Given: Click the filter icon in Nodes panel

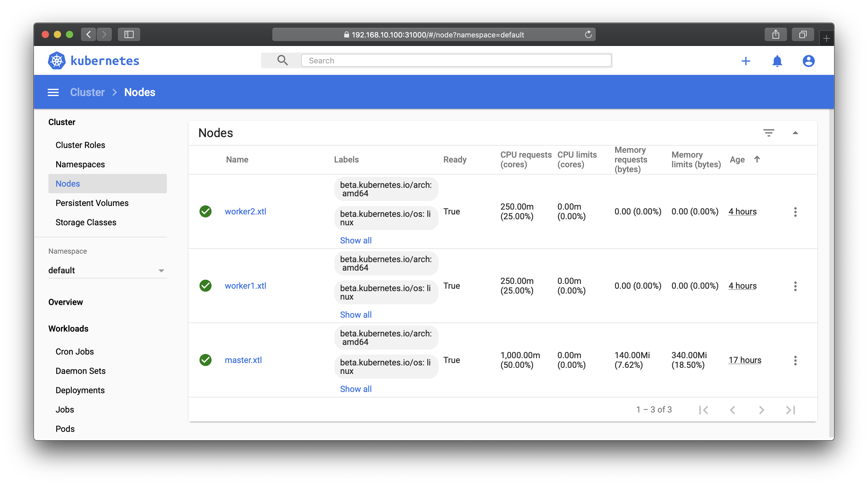Looking at the screenshot, I should tap(769, 132).
